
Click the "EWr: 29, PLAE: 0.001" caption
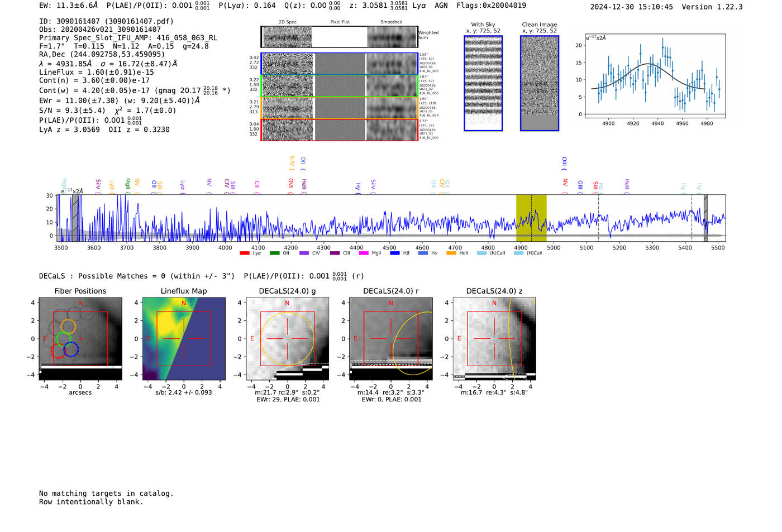(288, 400)
